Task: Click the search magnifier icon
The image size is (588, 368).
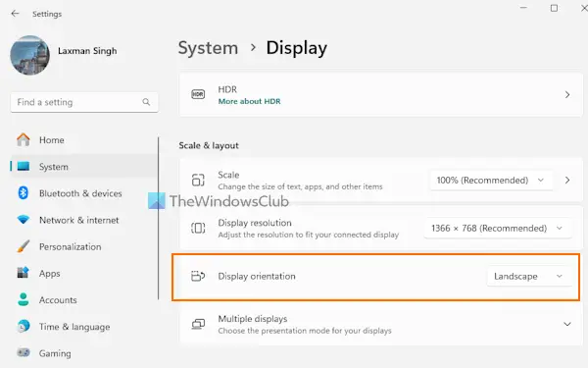Action: pyautogui.click(x=146, y=102)
